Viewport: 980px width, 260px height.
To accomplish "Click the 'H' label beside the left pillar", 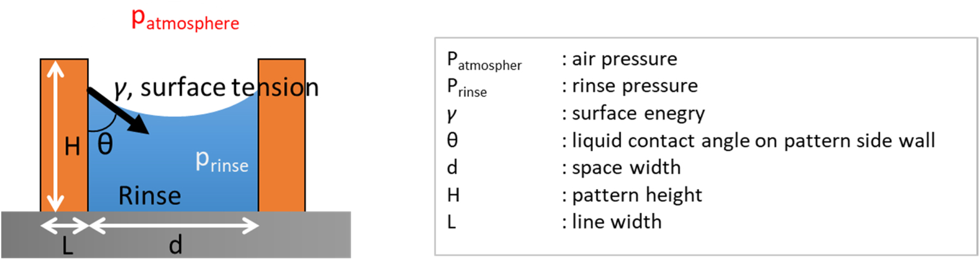I will [x=72, y=147].
